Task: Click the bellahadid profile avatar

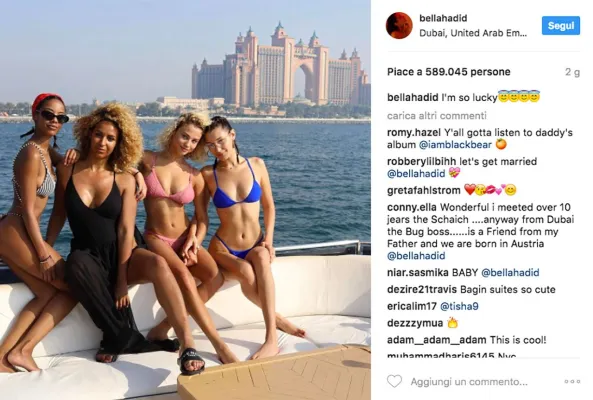Action: tap(399, 25)
